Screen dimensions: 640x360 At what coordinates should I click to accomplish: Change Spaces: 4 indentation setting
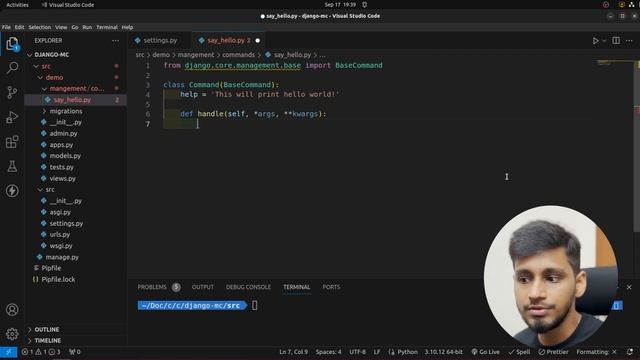click(328, 352)
